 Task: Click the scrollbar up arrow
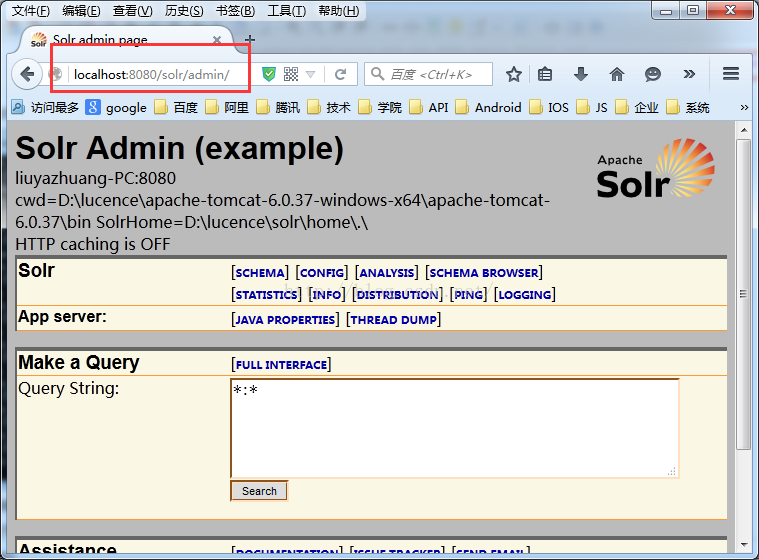(x=744, y=130)
